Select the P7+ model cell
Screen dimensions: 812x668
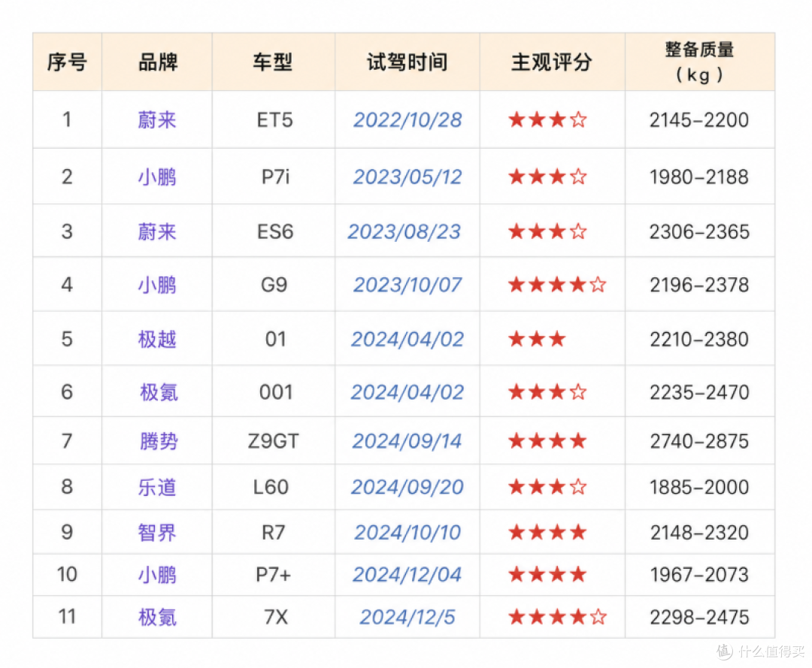click(274, 575)
